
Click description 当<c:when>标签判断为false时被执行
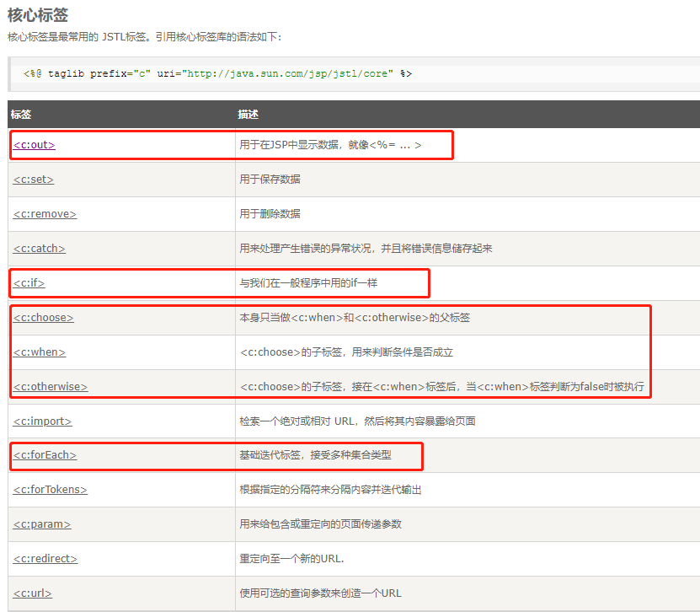(x=555, y=386)
